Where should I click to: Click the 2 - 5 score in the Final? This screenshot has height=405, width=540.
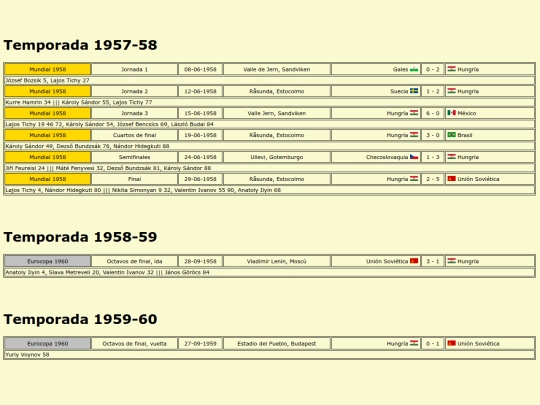click(433, 179)
